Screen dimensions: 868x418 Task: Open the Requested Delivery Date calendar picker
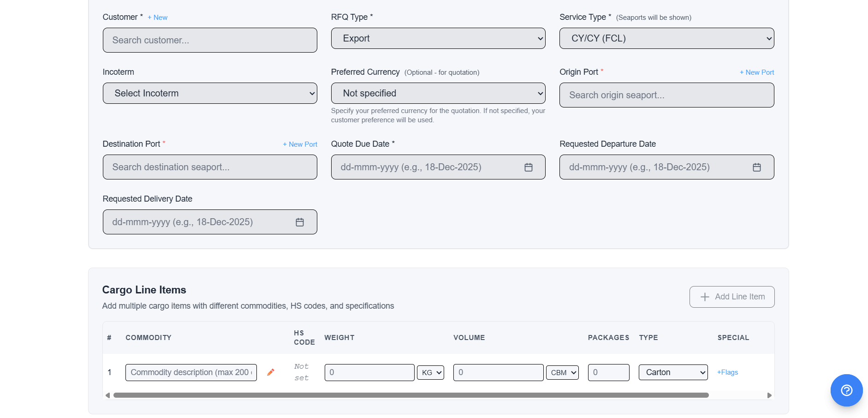[300, 222]
